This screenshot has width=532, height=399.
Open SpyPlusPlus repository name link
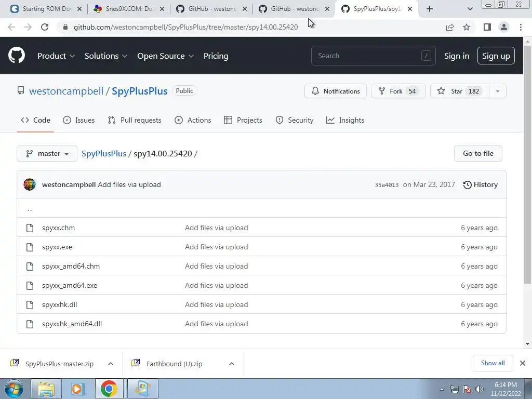[x=139, y=91]
